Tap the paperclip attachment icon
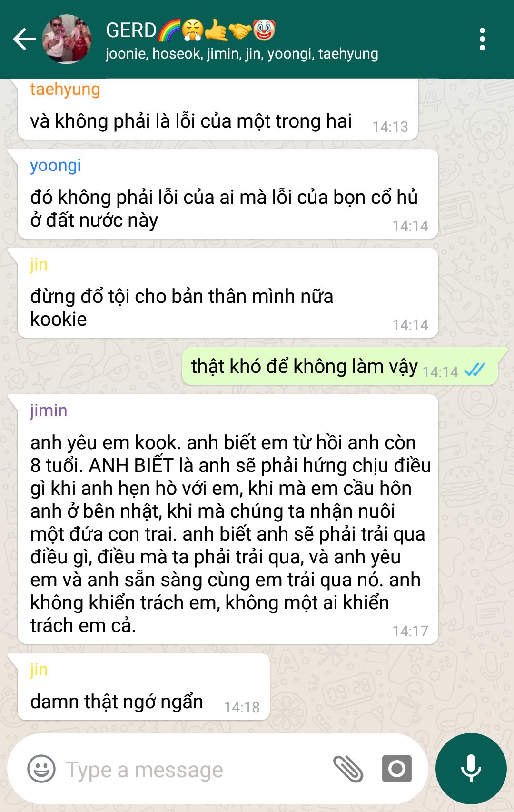Image resolution: width=514 pixels, height=812 pixels. click(348, 769)
